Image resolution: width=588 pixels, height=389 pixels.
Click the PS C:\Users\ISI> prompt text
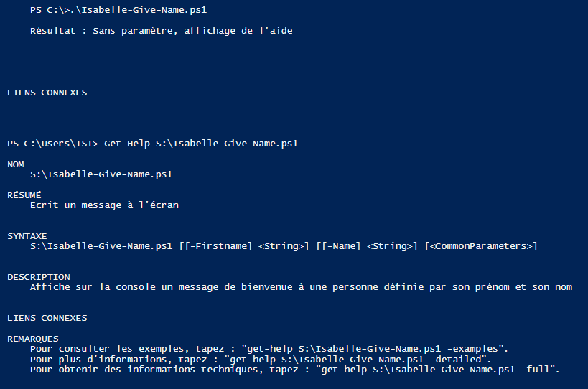click(53, 144)
